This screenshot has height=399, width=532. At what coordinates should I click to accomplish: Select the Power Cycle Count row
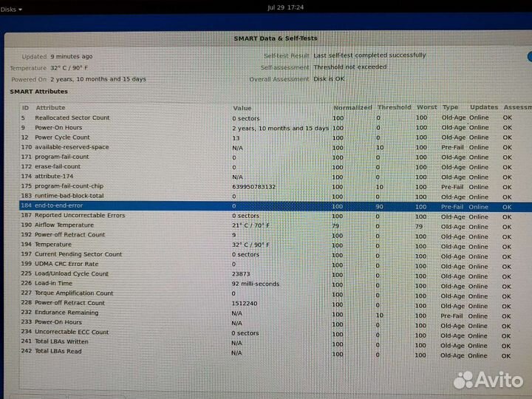point(276,137)
